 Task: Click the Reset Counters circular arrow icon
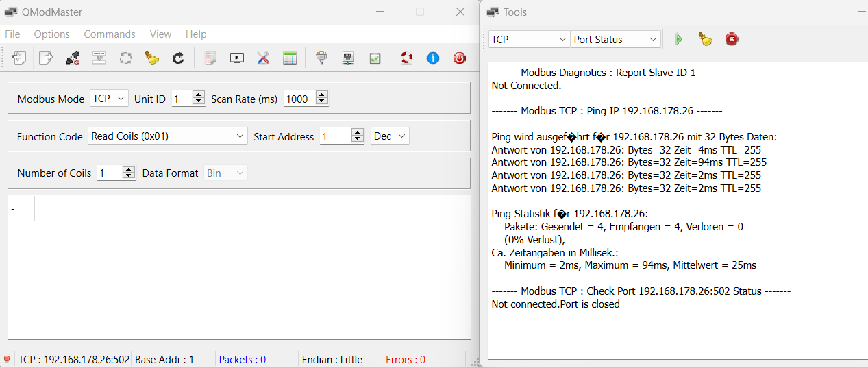click(x=178, y=58)
